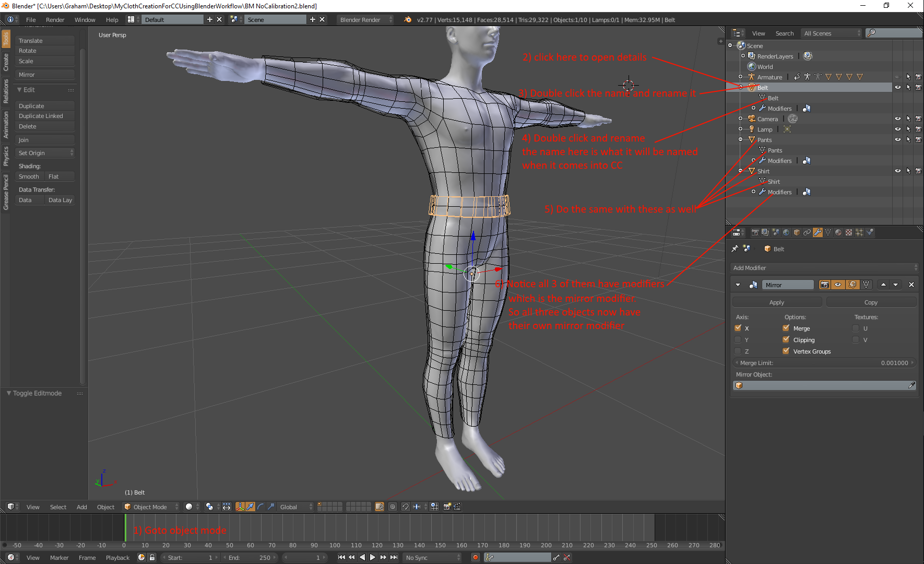Open the Render Layers properties tab
Screen dimensions: 924x564
(765, 232)
